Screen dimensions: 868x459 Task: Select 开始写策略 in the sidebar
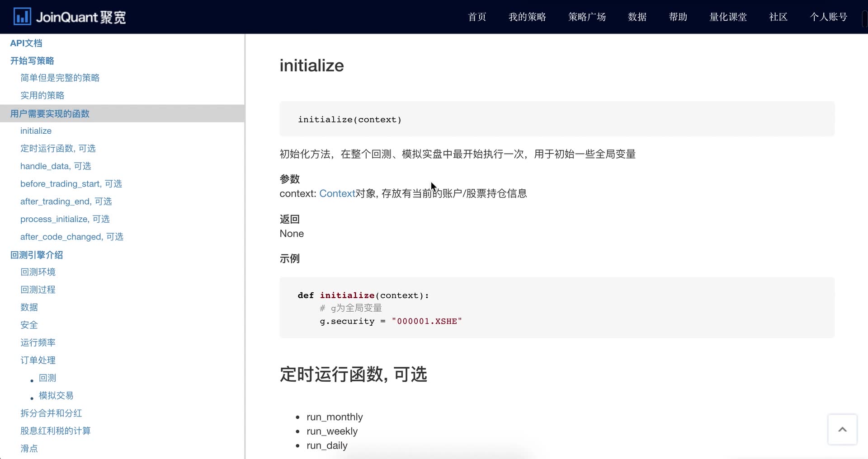tap(32, 61)
